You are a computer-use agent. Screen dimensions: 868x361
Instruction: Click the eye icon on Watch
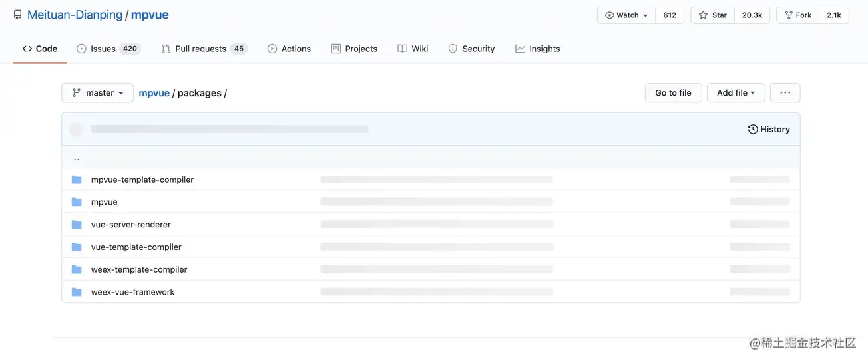click(x=609, y=15)
